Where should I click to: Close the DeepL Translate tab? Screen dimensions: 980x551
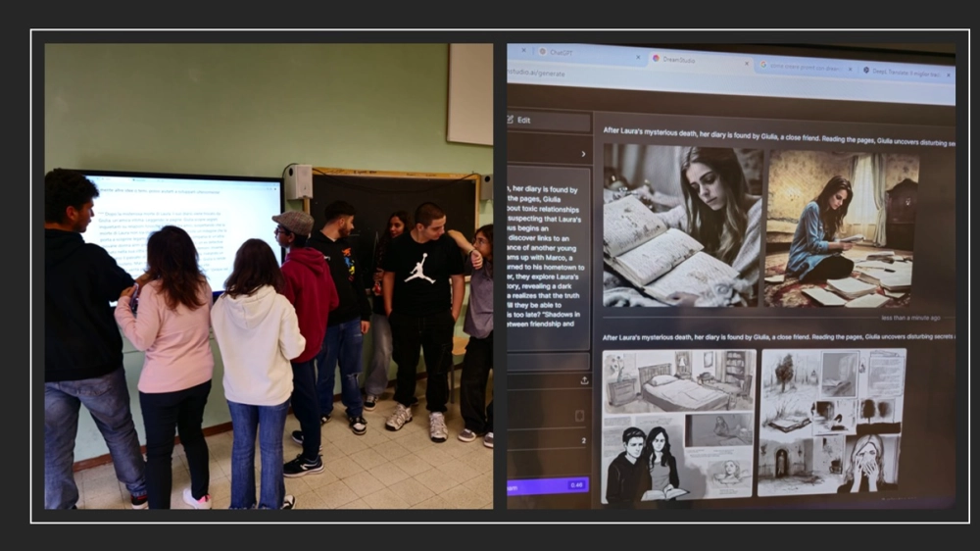pos(949,74)
